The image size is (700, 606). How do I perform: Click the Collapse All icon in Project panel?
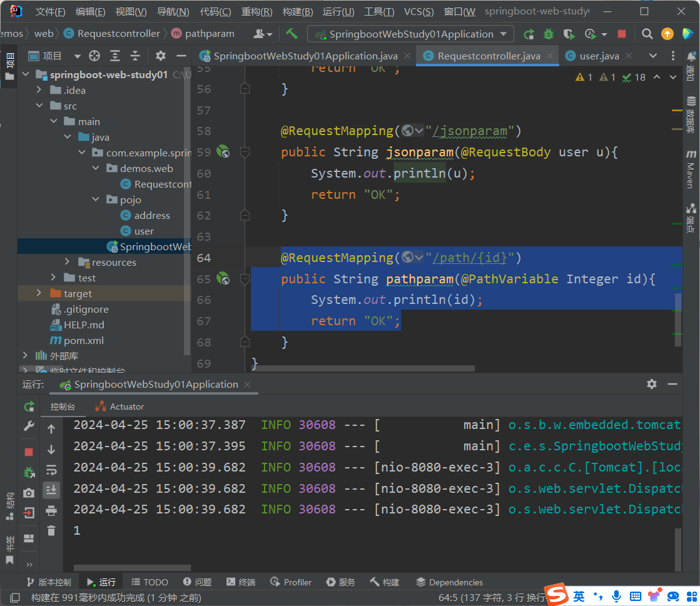click(x=135, y=56)
